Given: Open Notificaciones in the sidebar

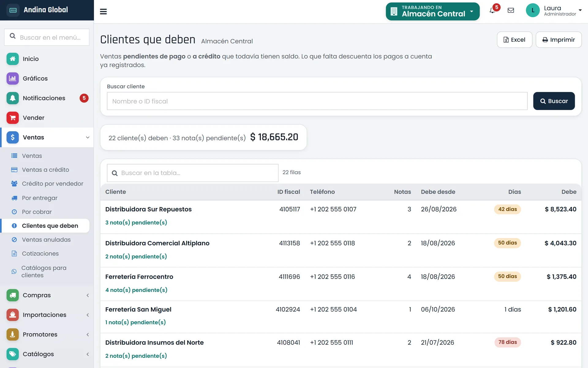Looking at the screenshot, I should [47, 98].
